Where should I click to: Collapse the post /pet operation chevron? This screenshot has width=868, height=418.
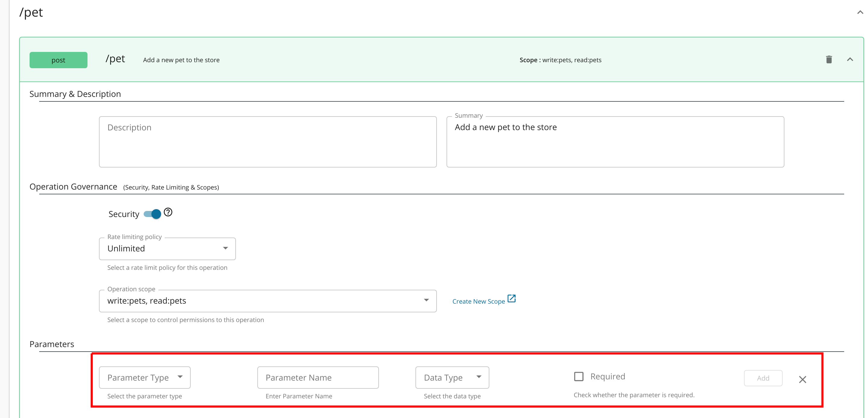[x=850, y=60]
